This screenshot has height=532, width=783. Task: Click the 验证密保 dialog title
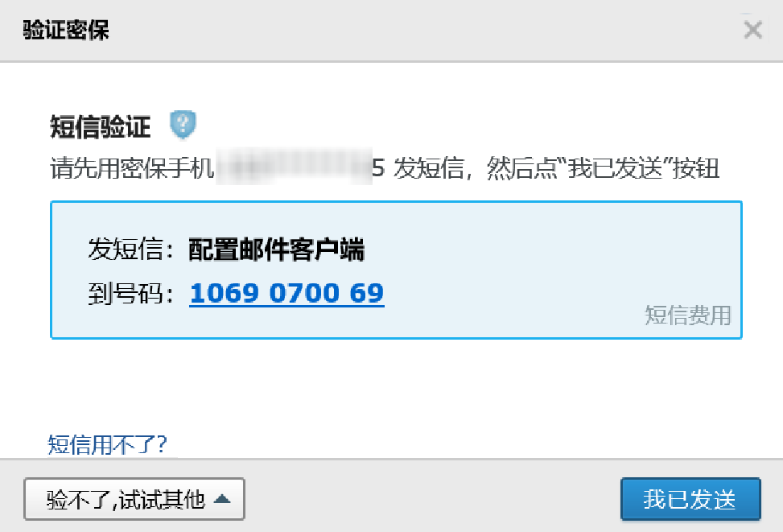tap(65, 30)
